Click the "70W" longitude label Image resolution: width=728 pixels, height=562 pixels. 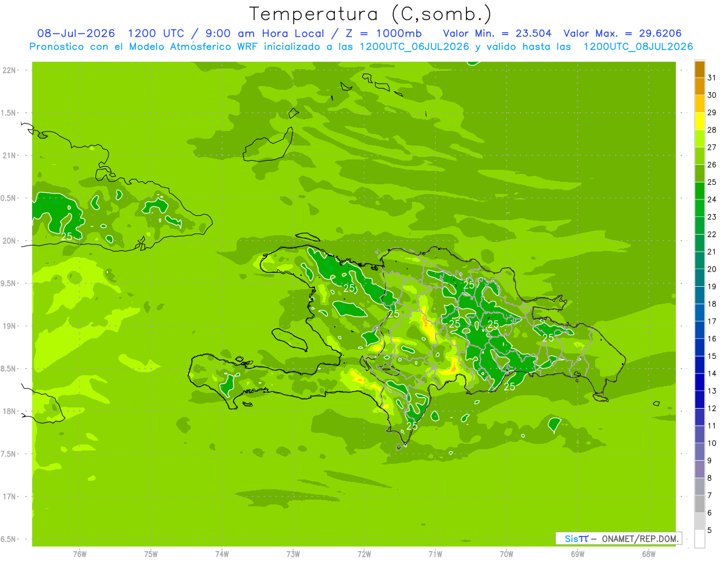tap(507, 554)
